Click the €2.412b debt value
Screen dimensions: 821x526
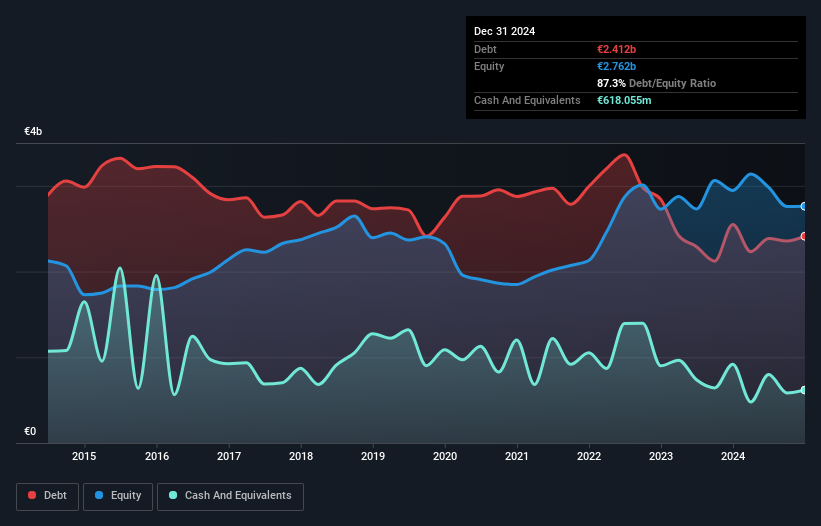616,49
